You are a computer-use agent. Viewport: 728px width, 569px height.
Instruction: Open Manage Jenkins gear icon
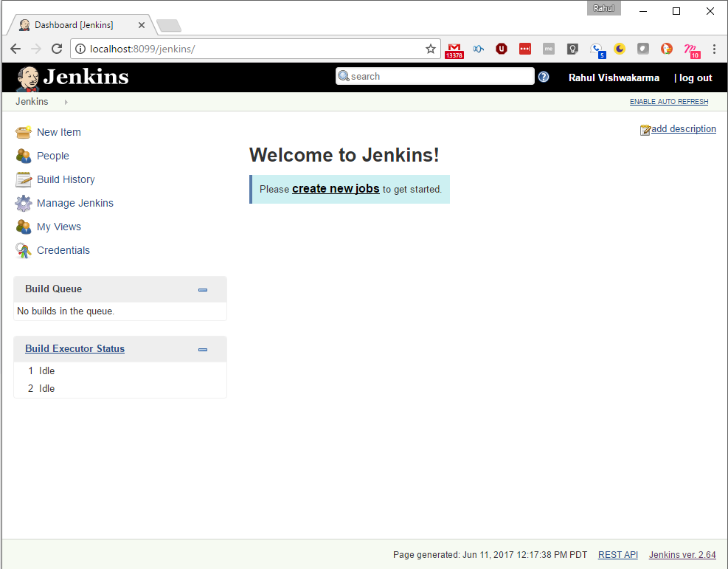pos(24,204)
